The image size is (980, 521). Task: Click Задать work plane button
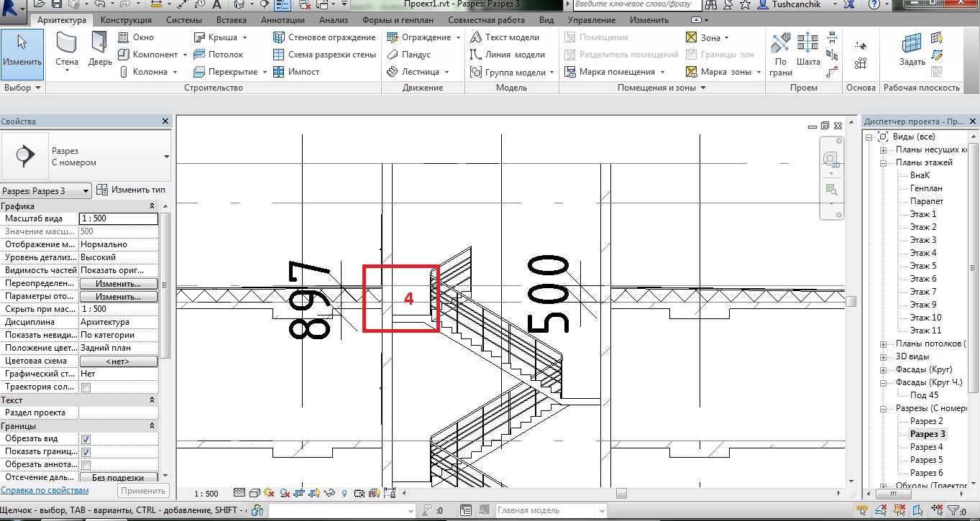(x=912, y=50)
